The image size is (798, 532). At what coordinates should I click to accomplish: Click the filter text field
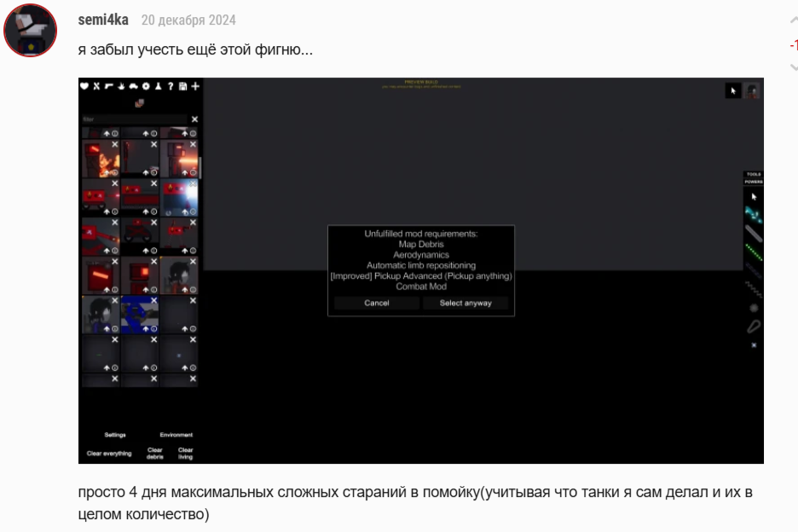pos(135,119)
